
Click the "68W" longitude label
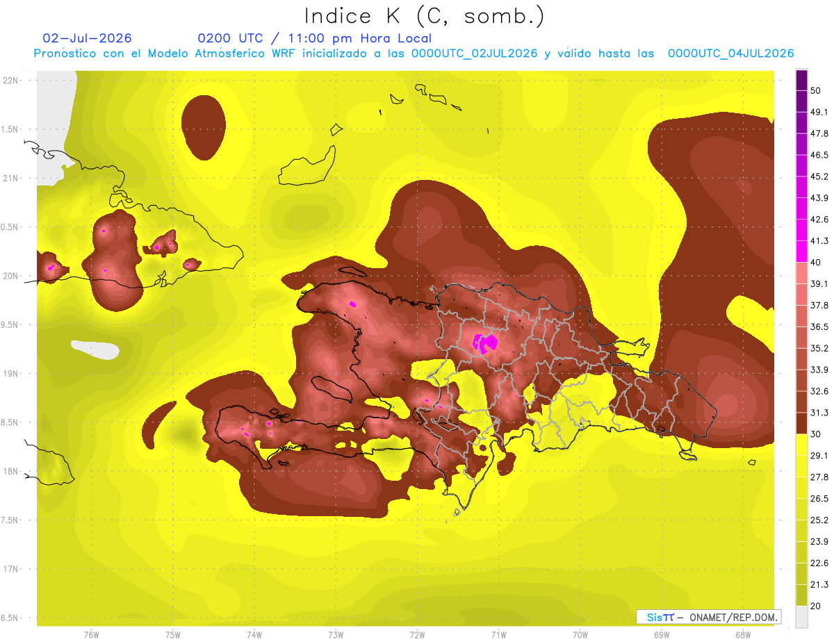(x=743, y=634)
